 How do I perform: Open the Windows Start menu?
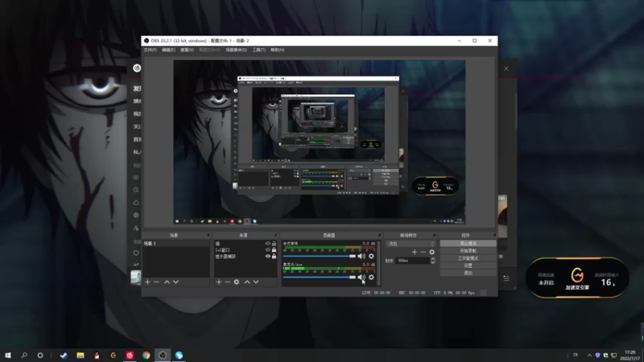(x=8, y=356)
